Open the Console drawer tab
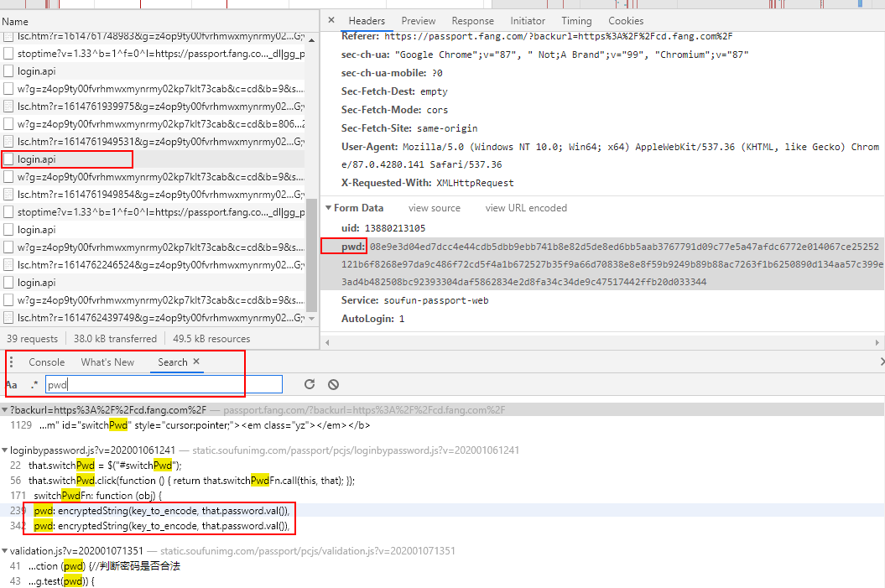This screenshot has width=885, height=588. coord(47,362)
